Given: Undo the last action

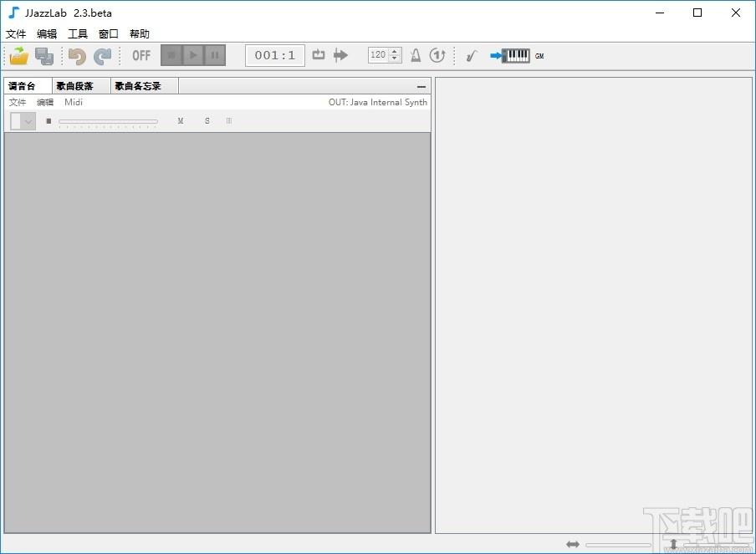Looking at the screenshot, I should [x=77, y=56].
